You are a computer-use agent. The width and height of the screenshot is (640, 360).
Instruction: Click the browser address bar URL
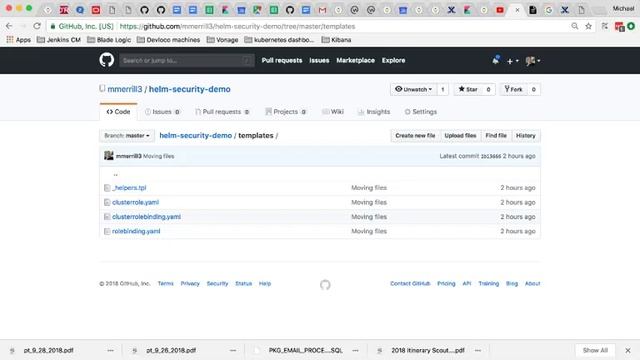pyautogui.click(x=237, y=26)
